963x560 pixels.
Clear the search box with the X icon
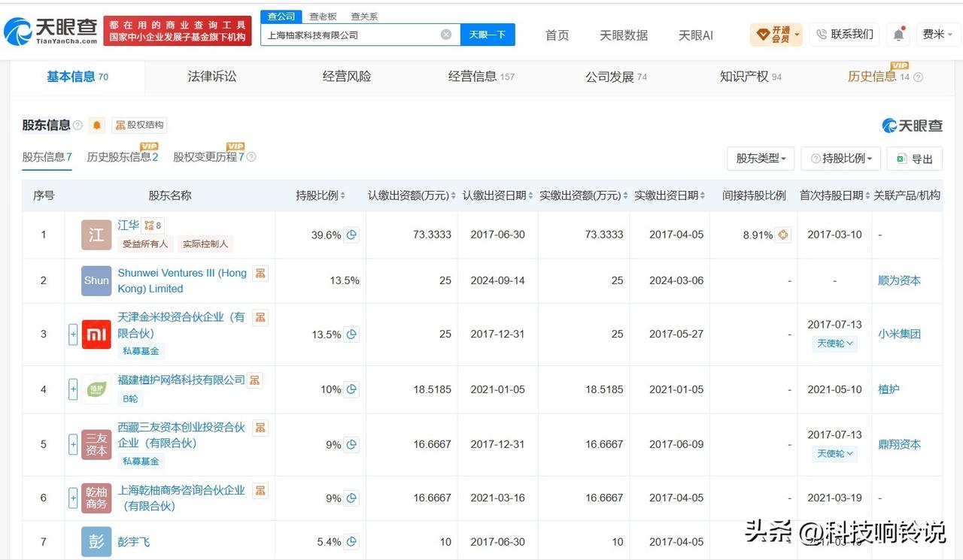pos(446,35)
